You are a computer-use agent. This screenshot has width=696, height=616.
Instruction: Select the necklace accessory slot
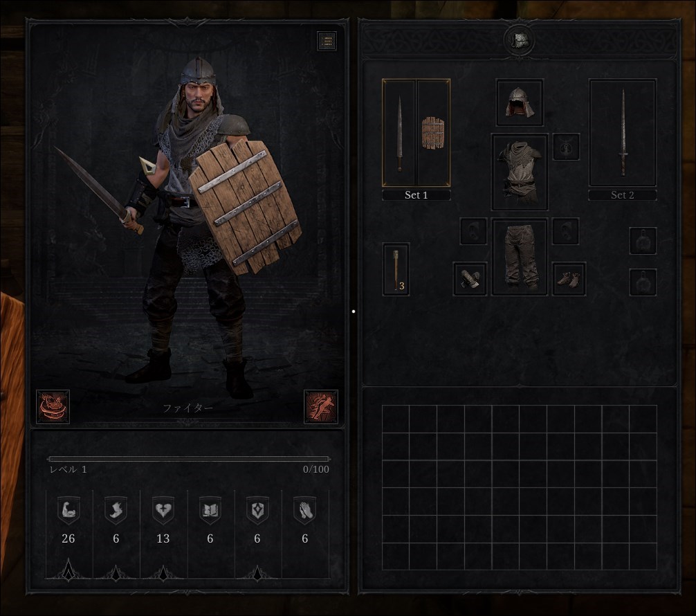pos(566,147)
